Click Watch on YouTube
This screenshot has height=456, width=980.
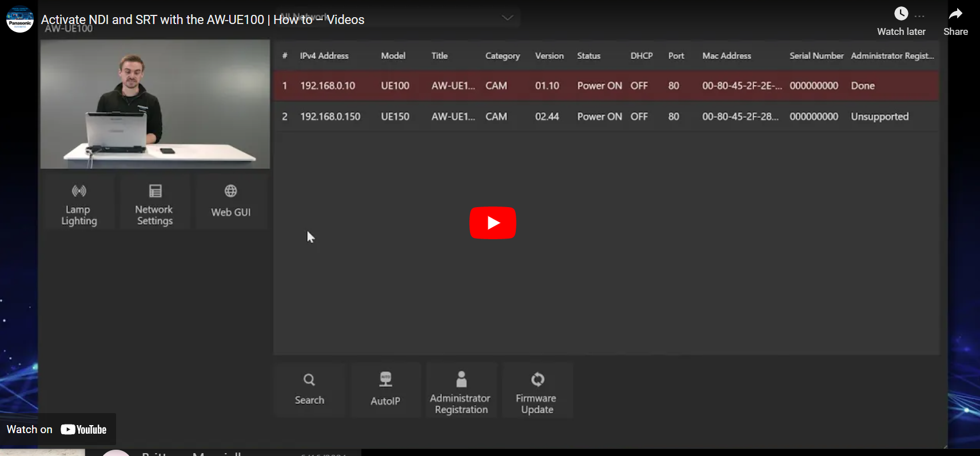point(57,429)
